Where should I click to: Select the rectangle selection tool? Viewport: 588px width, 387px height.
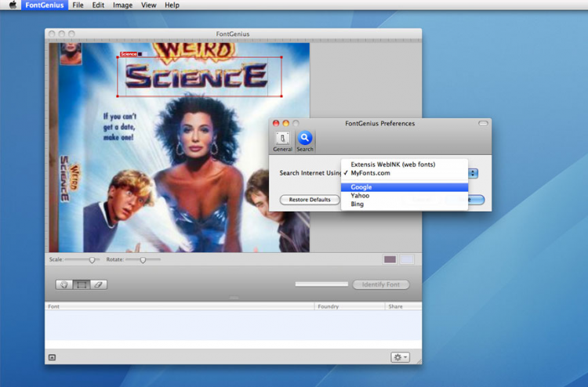[x=82, y=284]
